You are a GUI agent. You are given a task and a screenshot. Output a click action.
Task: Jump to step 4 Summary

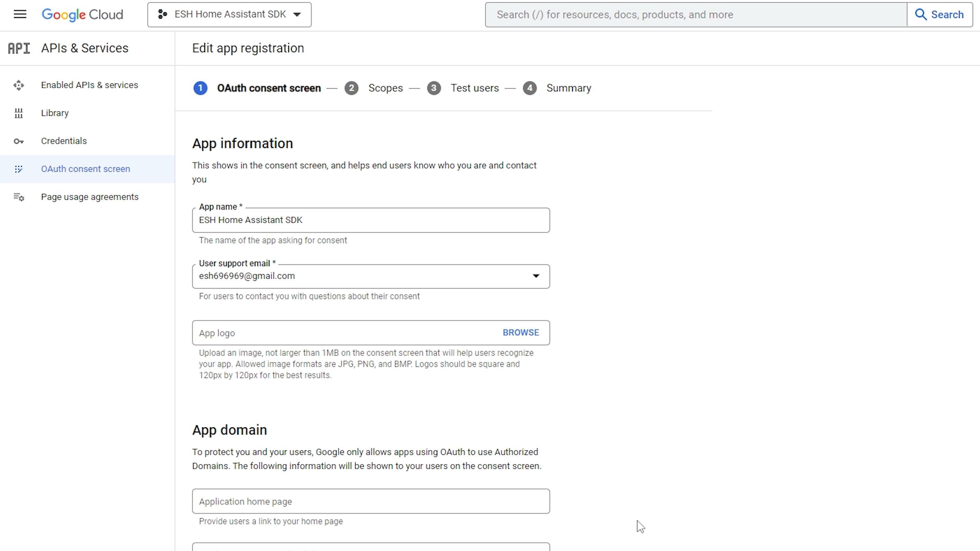click(568, 88)
